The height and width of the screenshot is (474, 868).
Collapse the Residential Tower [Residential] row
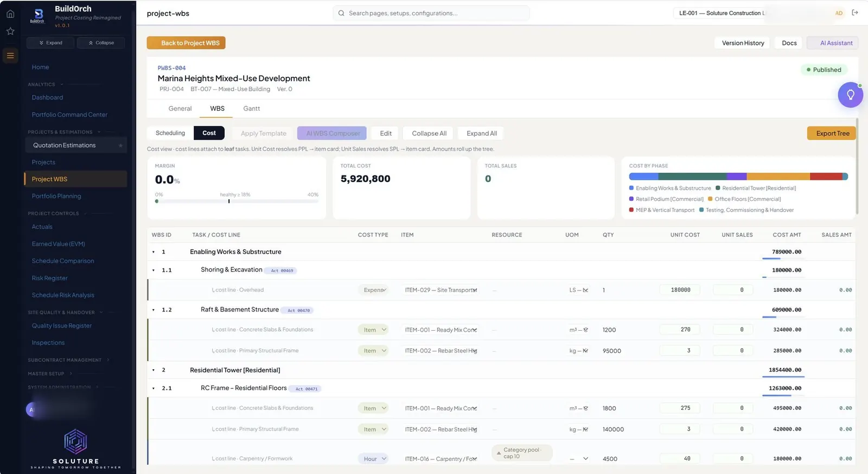pyautogui.click(x=154, y=370)
